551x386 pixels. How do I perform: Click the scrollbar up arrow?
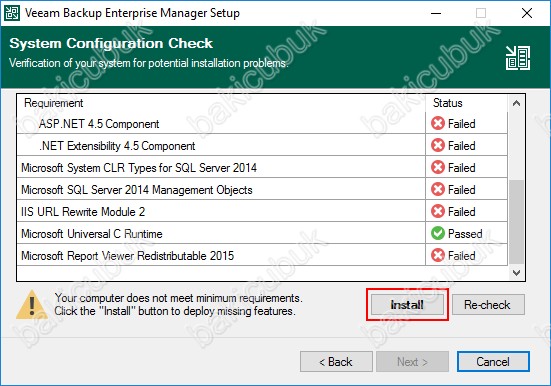tap(516, 103)
